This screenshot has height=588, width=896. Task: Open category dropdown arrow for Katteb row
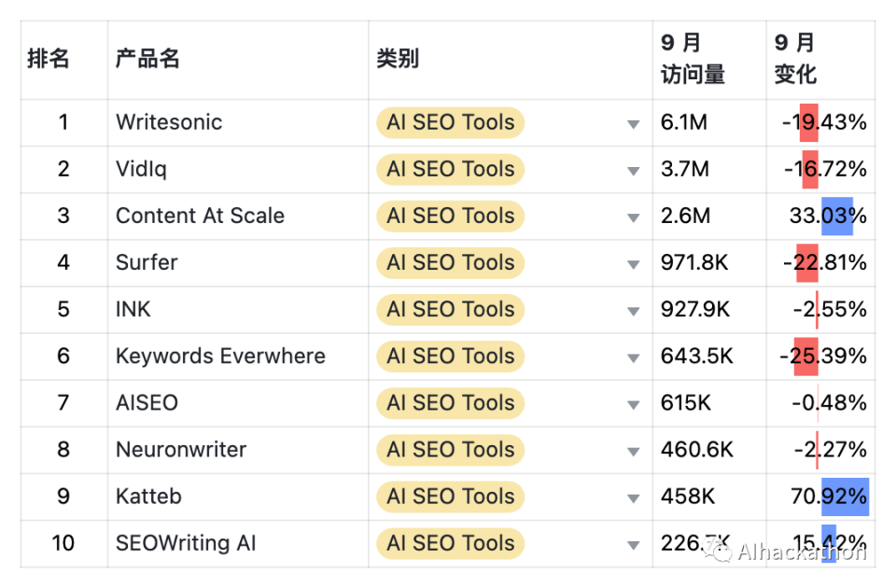634,497
